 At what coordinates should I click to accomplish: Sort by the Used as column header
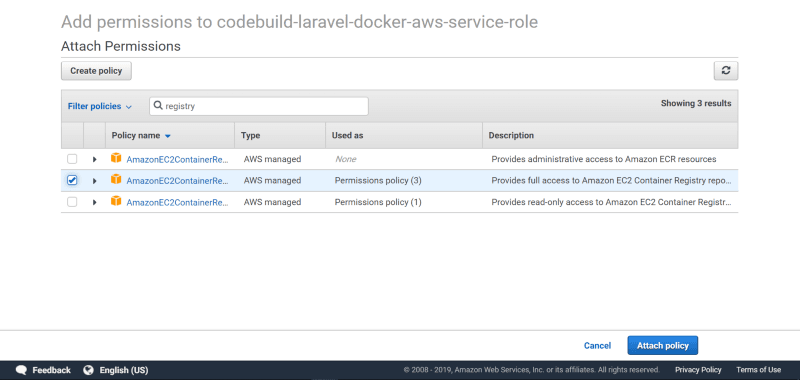tap(347, 136)
